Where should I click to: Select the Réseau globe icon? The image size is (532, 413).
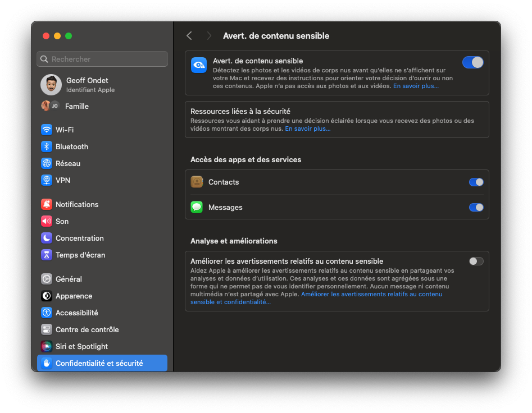click(47, 164)
